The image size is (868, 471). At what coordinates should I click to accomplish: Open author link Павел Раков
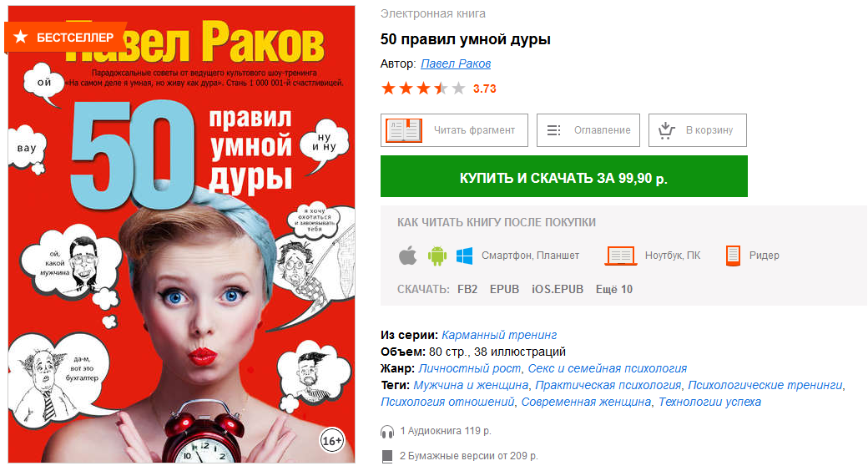pos(456,63)
